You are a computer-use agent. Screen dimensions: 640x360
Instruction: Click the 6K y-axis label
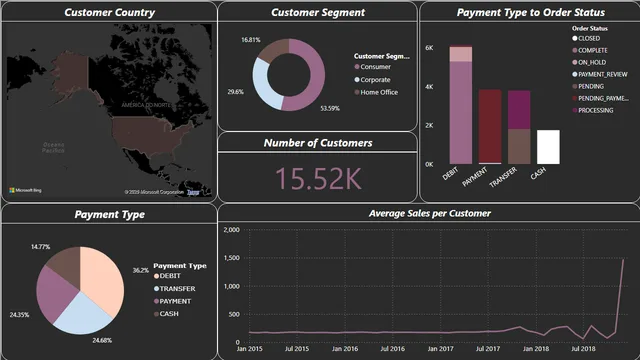click(x=429, y=48)
